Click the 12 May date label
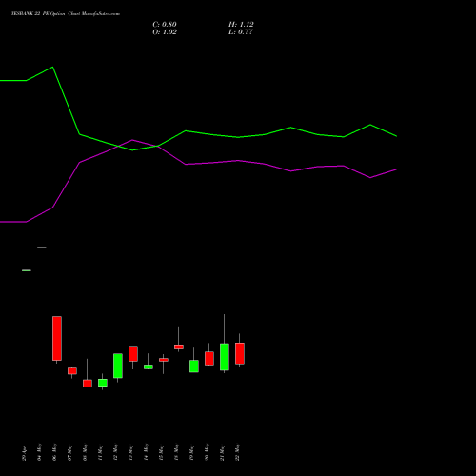Screen dimensions: 476x476 pyautogui.click(x=116, y=452)
